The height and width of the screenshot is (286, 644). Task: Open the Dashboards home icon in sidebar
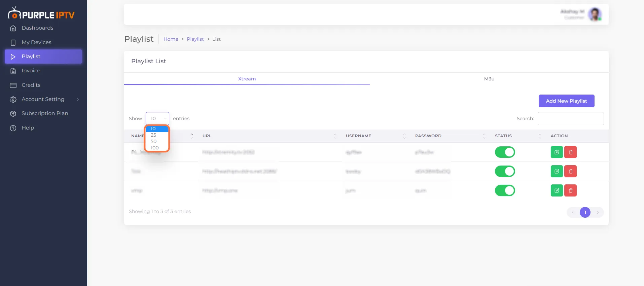point(13,28)
